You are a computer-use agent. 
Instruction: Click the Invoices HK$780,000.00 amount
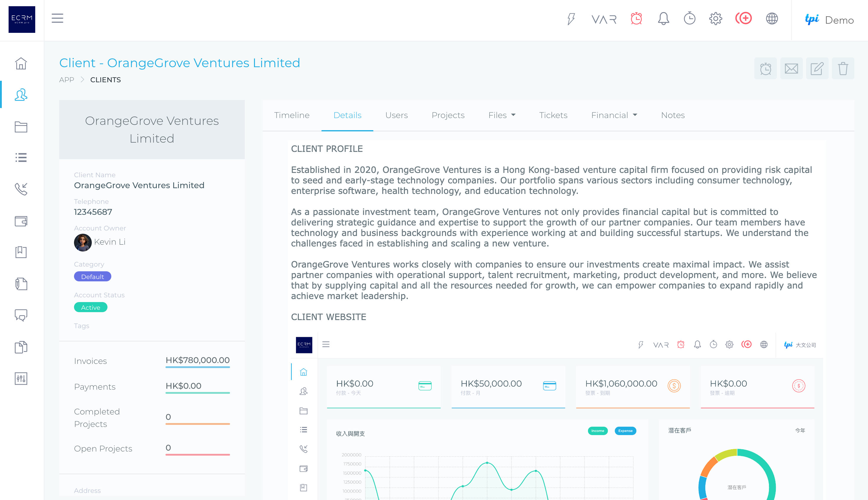197,360
